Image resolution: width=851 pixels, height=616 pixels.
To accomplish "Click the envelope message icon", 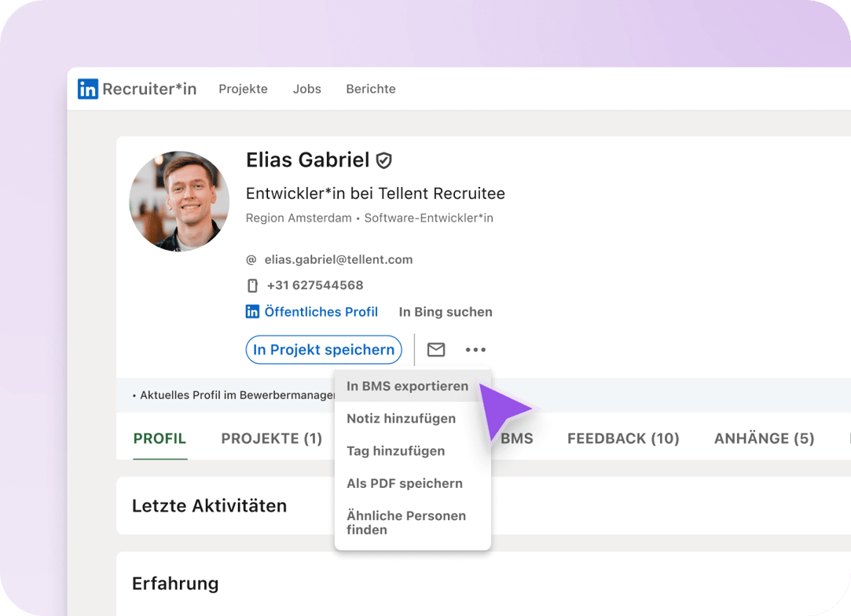I will coord(436,350).
